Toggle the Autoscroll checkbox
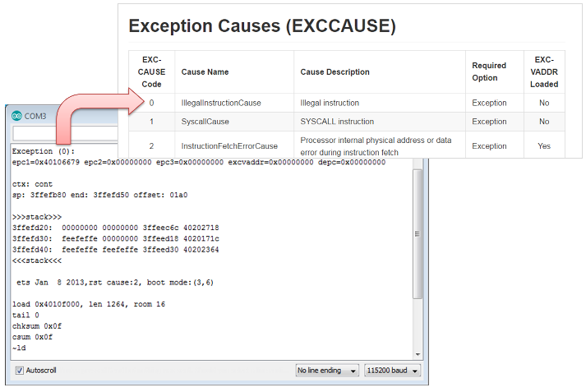 [x=19, y=371]
